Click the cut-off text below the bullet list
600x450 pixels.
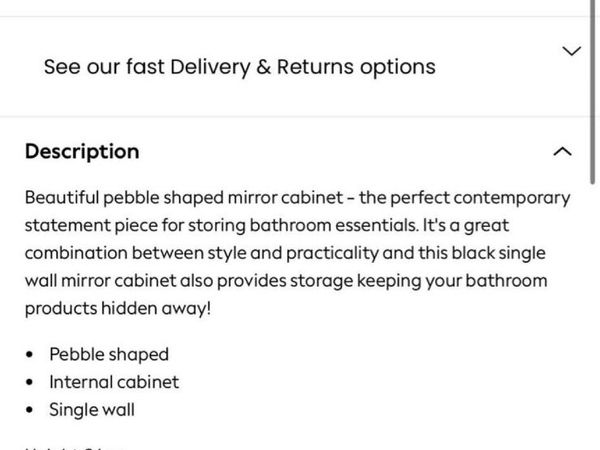[76, 446]
